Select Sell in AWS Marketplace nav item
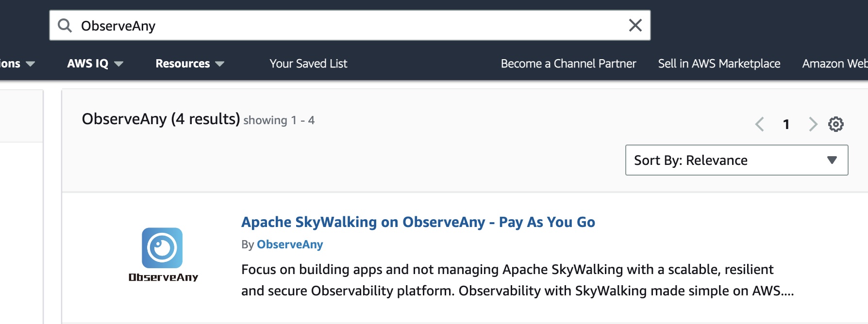Image resolution: width=868 pixels, height=324 pixels. (719, 64)
